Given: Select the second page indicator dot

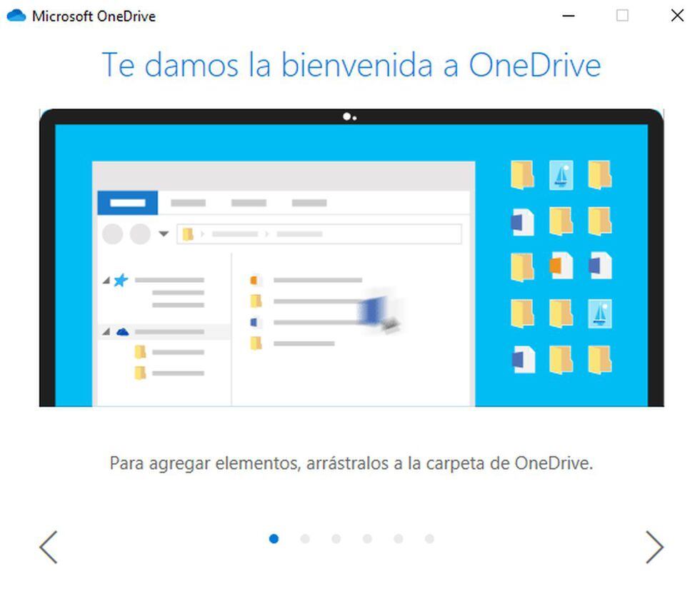Looking at the screenshot, I should 305,539.
